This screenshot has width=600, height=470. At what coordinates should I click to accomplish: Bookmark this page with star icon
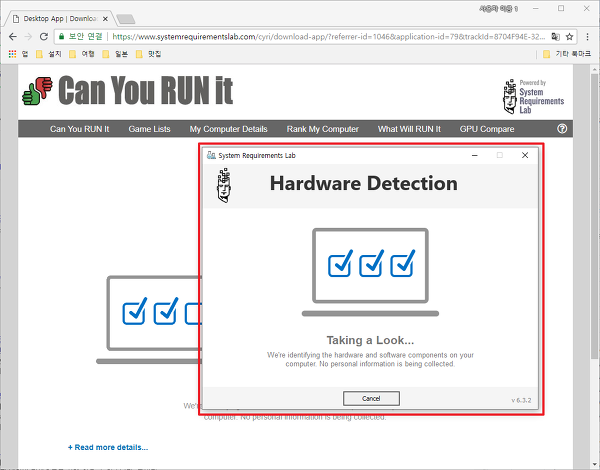pyautogui.click(x=569, y=37)
